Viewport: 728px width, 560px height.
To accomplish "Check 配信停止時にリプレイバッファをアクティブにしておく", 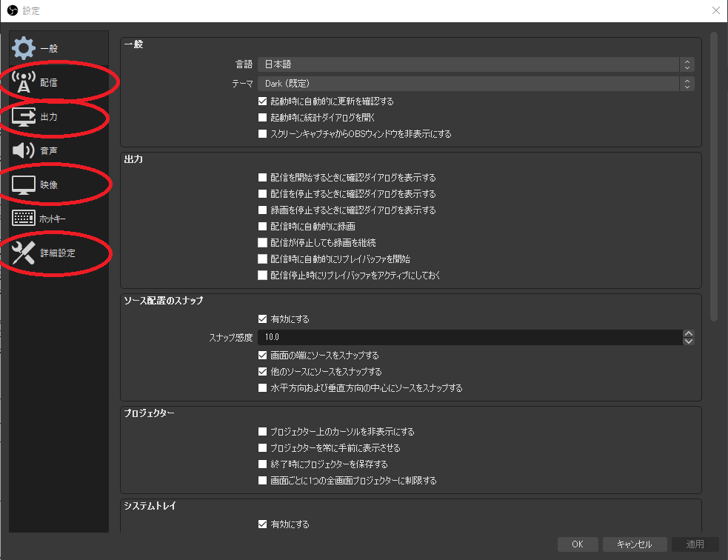I will tap(262, 276).
